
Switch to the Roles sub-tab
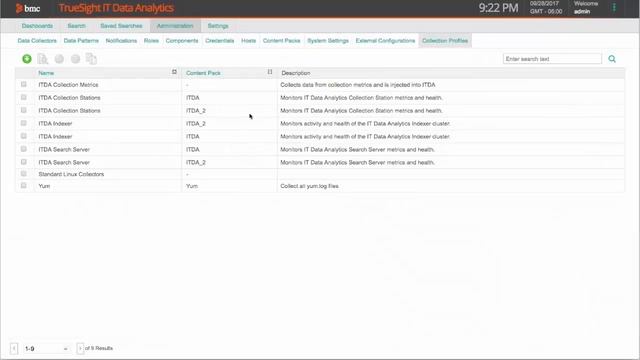pos(151,40)
